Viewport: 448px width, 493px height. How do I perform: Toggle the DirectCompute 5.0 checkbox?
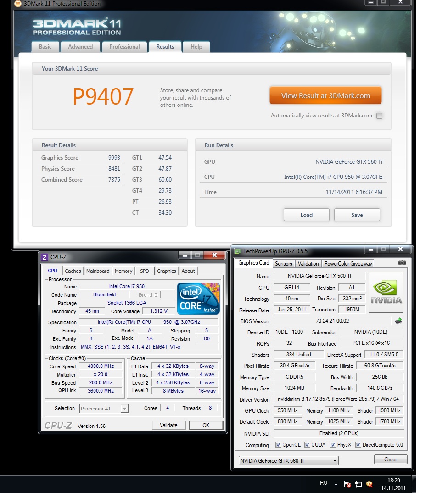pos(358,444)
